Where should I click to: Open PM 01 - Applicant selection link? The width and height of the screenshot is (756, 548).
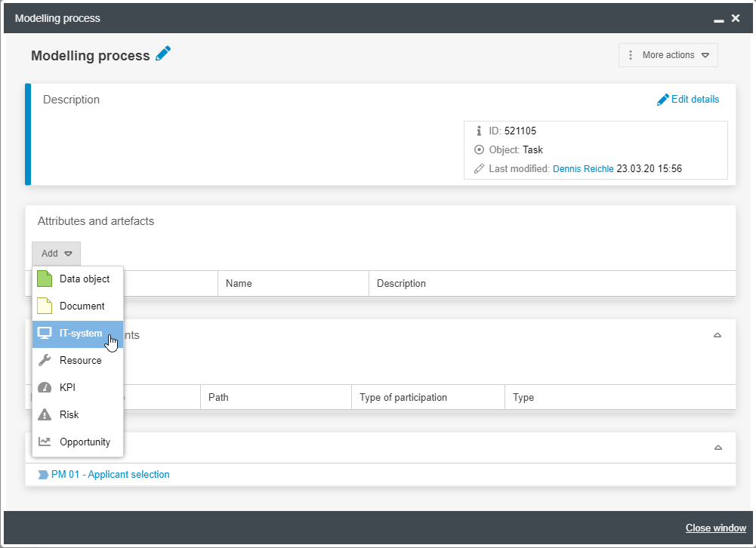click(110, 475)
